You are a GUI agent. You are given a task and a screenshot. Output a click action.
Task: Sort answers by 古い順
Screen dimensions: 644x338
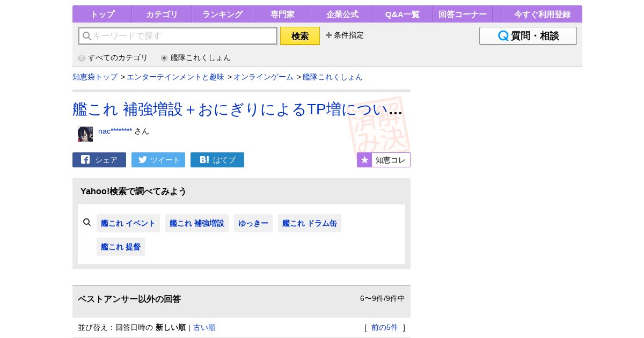204,327
